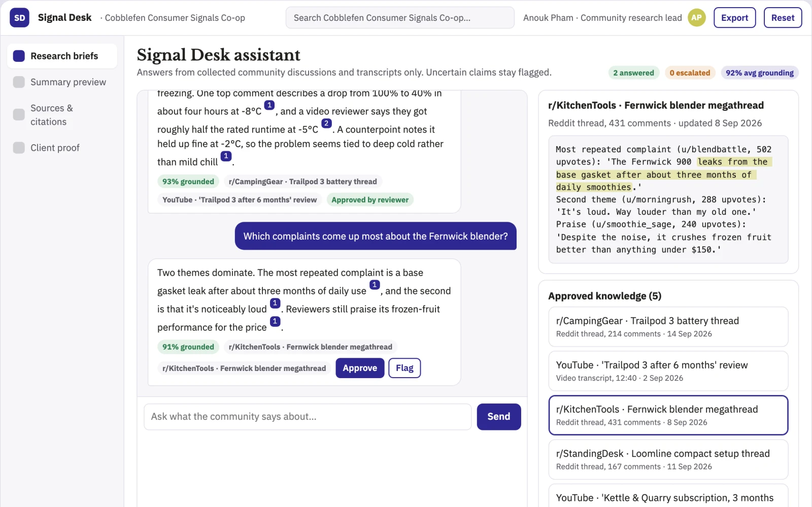Click the Export button

pos(734,18)
